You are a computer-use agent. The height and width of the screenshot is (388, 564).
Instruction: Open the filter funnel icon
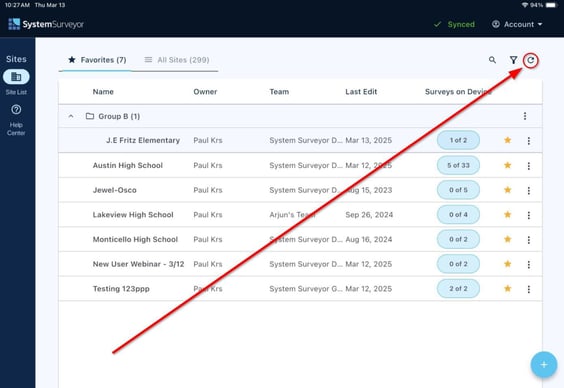[513, 60]
